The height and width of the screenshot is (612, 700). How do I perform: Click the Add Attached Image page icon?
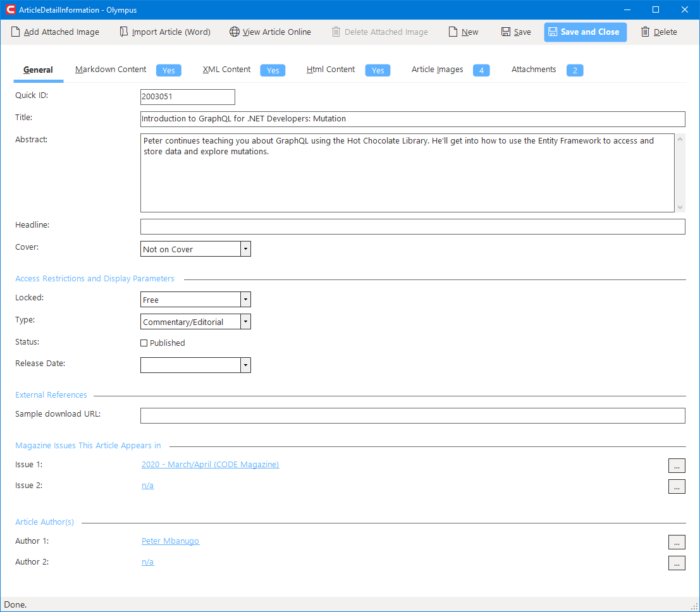[15, 32]
